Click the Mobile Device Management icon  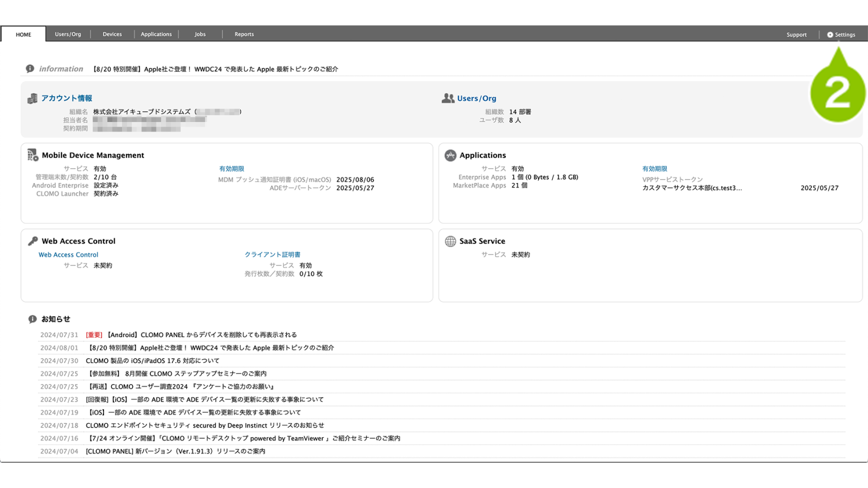pos(33,155)
